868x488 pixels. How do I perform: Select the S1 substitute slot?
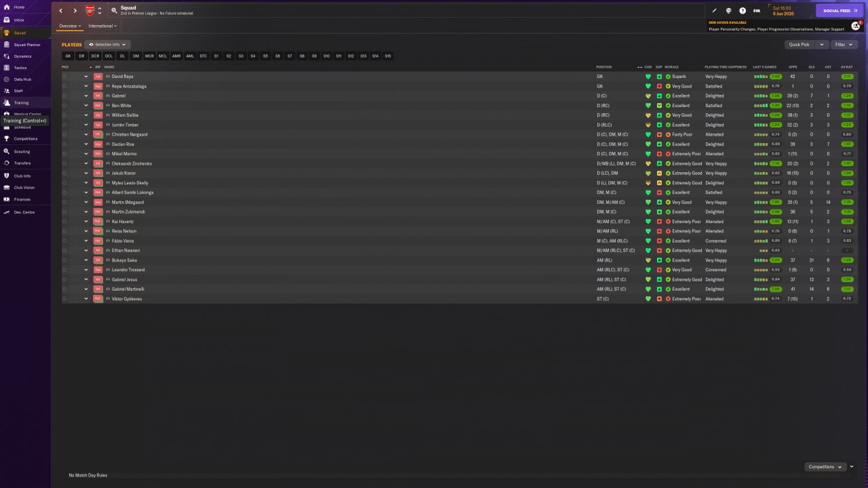tap(216, 56)
